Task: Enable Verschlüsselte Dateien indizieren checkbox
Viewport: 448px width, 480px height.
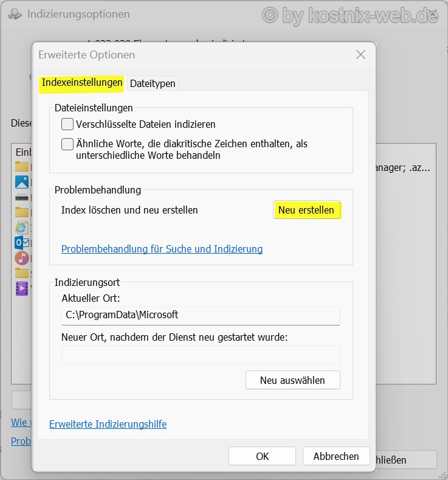Action: [x=67, y=124]
